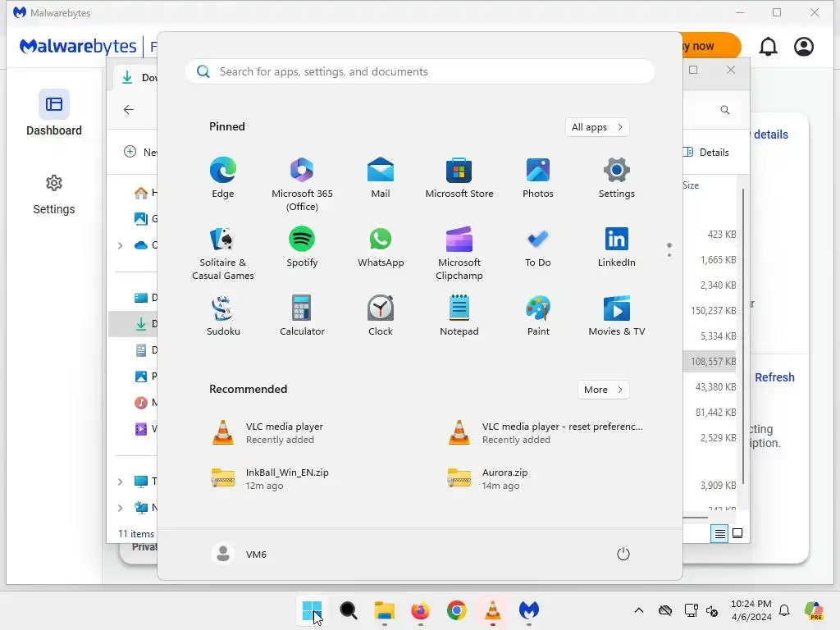This screenshot has width=840, height=630.
Task: Open Google Chrome from taskbar
Action: (456, 610)
